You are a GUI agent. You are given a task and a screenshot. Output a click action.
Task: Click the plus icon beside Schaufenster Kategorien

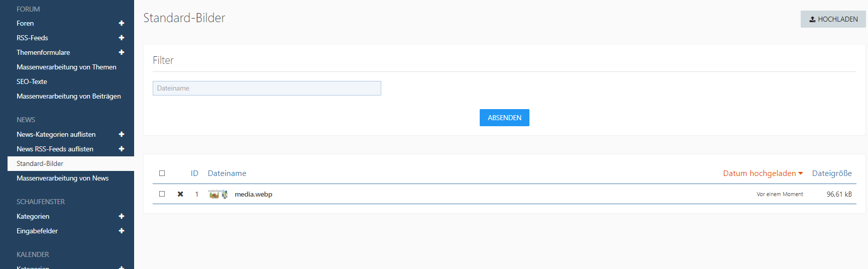(122, 216)
